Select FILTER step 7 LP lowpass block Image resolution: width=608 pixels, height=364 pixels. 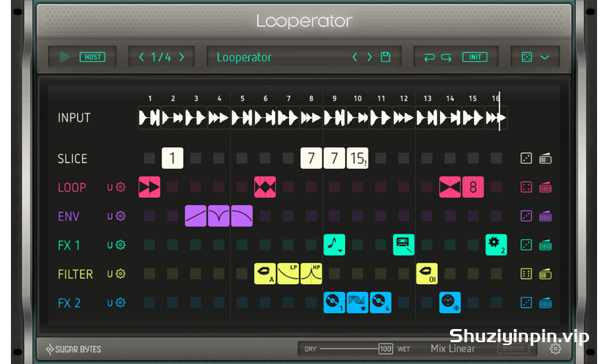(288, 274)
